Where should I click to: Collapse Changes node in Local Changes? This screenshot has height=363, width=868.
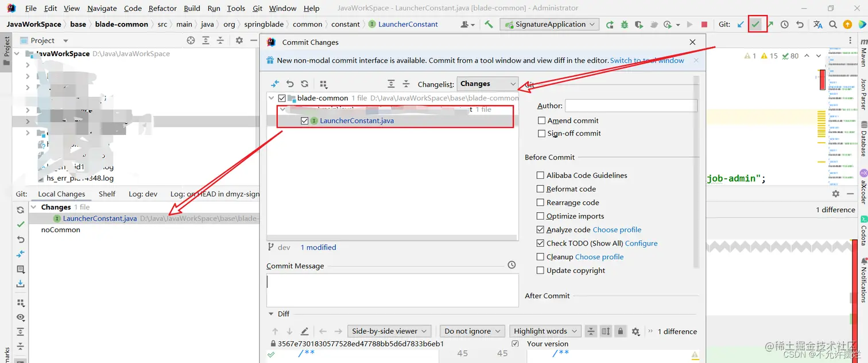33,207
